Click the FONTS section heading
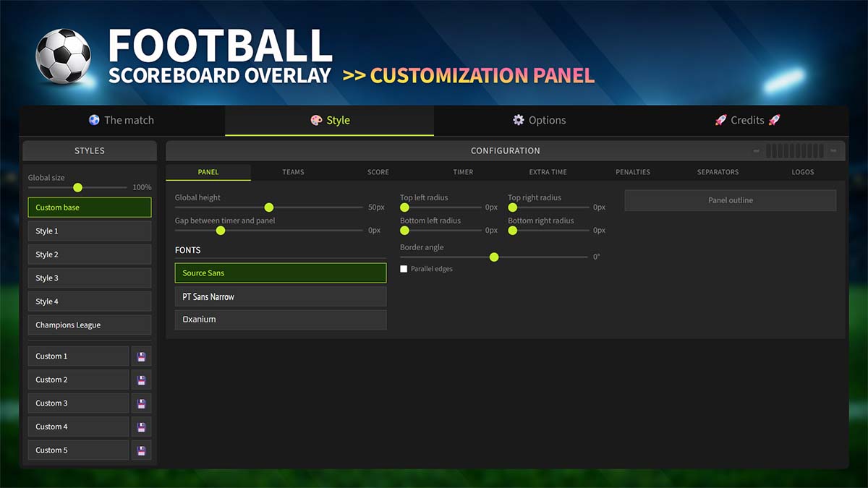This screenshot has height=488, width=868. pos(188,250)
